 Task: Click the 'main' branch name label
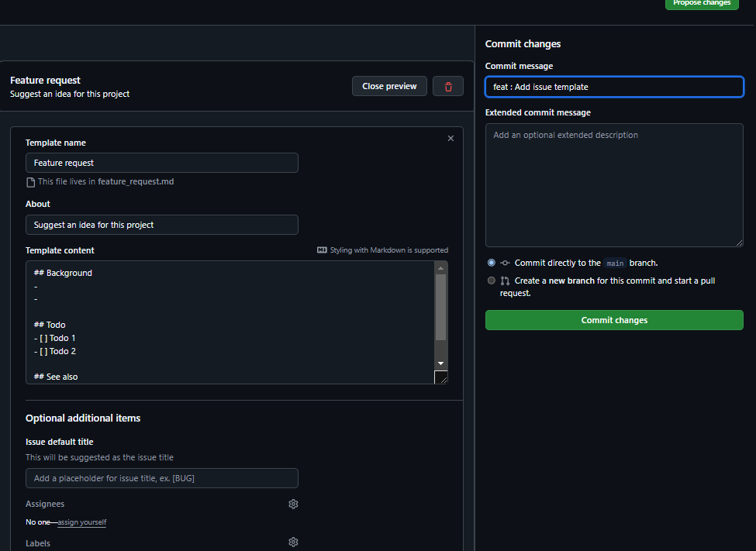(x=615, y=263)
